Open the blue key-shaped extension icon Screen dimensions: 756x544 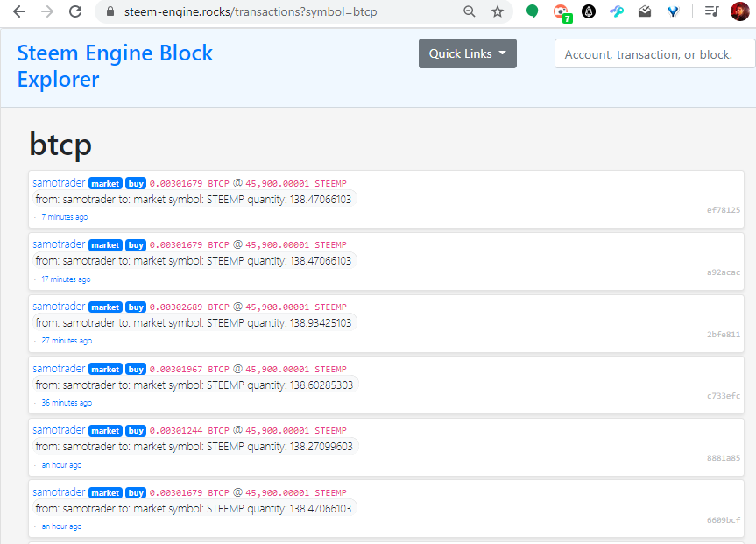tap(617, 11)
